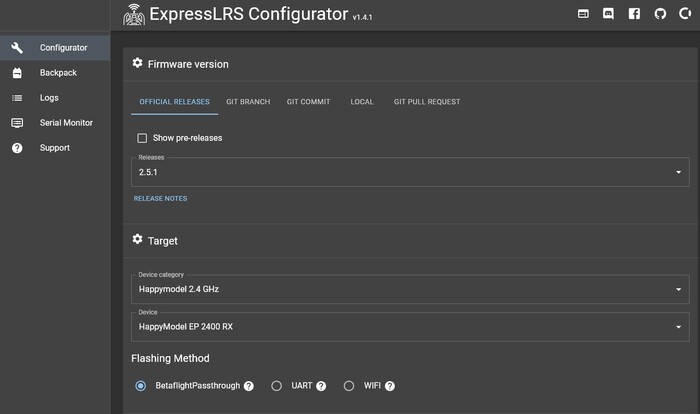
Task: Open the Discord link icon in header
Action: coord(609,14)
